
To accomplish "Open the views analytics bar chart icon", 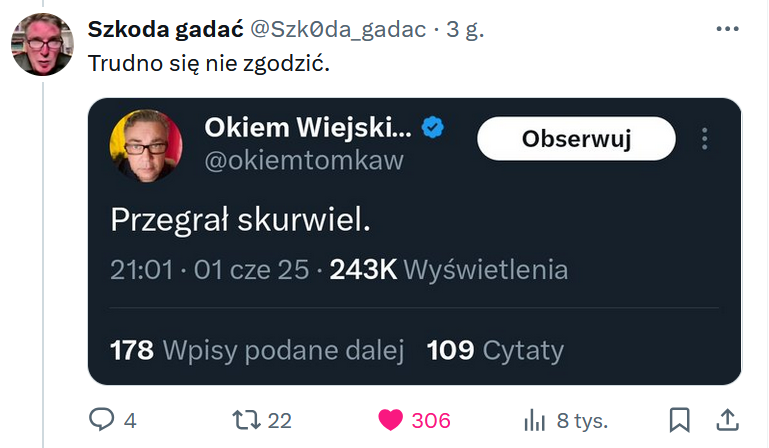I will pos(535,420).
